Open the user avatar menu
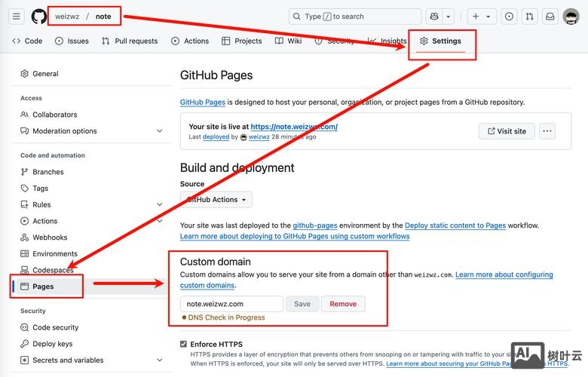588x377 pixels. (x=571, y=17)
